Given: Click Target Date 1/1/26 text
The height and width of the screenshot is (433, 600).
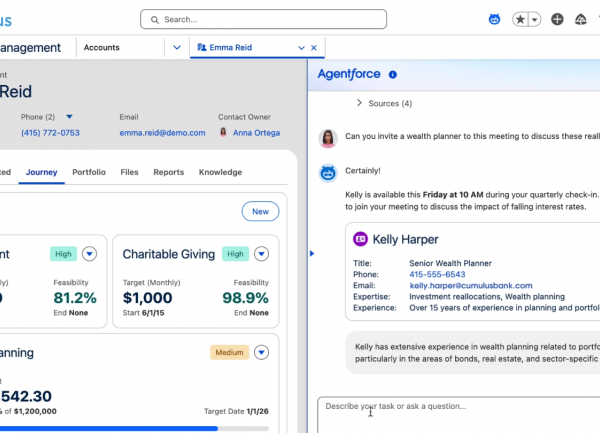Looking at the screenshot, I should click(236, 411).
